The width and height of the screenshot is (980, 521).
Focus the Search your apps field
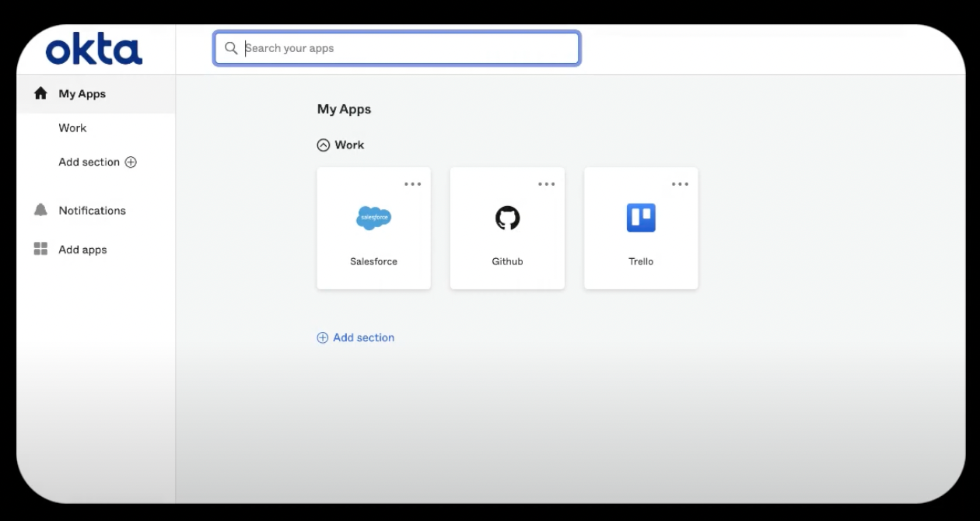point(397,48)
